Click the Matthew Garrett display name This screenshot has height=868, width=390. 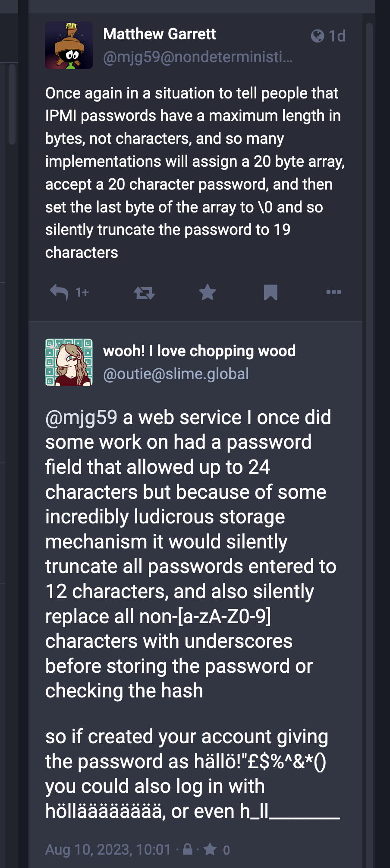point(160,34)
